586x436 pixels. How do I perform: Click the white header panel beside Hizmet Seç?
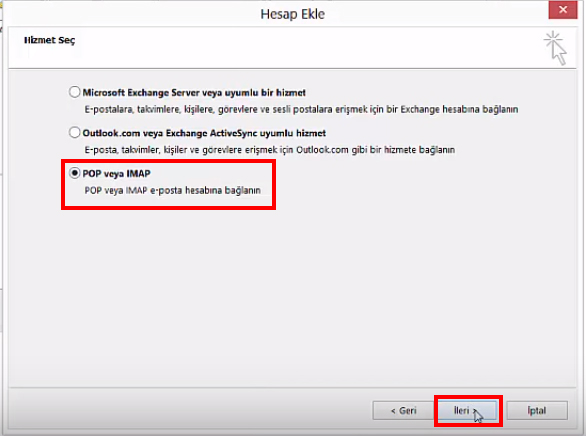click(299, 47)
